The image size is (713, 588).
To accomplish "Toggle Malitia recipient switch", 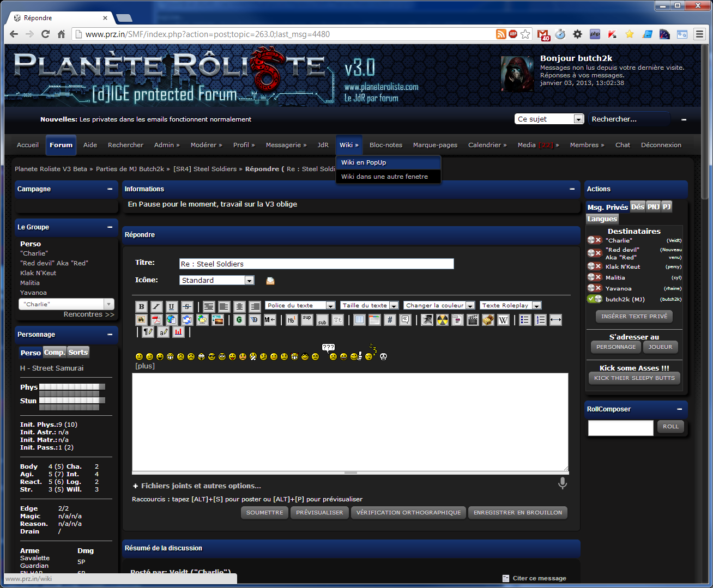I will pos(594,277).
